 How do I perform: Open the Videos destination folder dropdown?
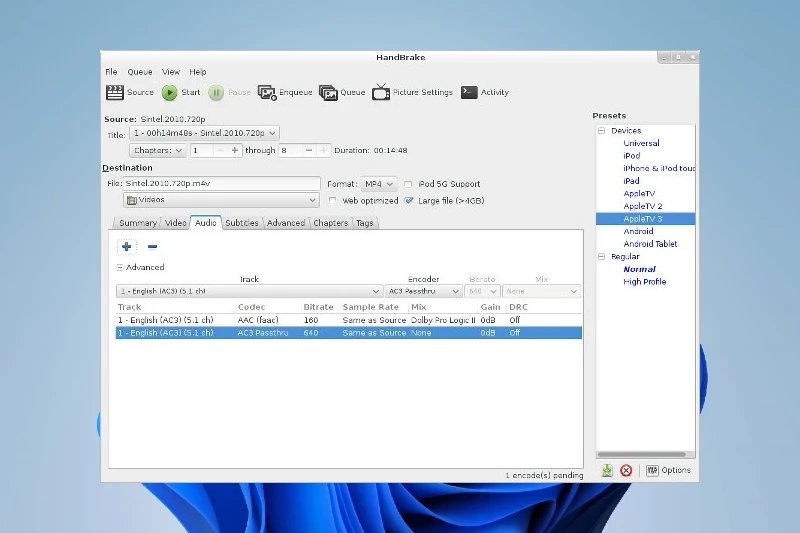(221, 200)
